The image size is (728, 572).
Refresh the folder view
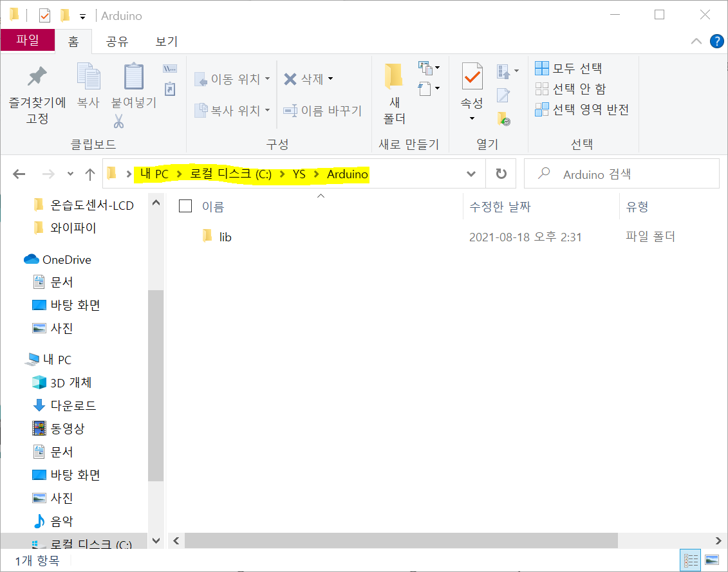(x=501, y=174)
